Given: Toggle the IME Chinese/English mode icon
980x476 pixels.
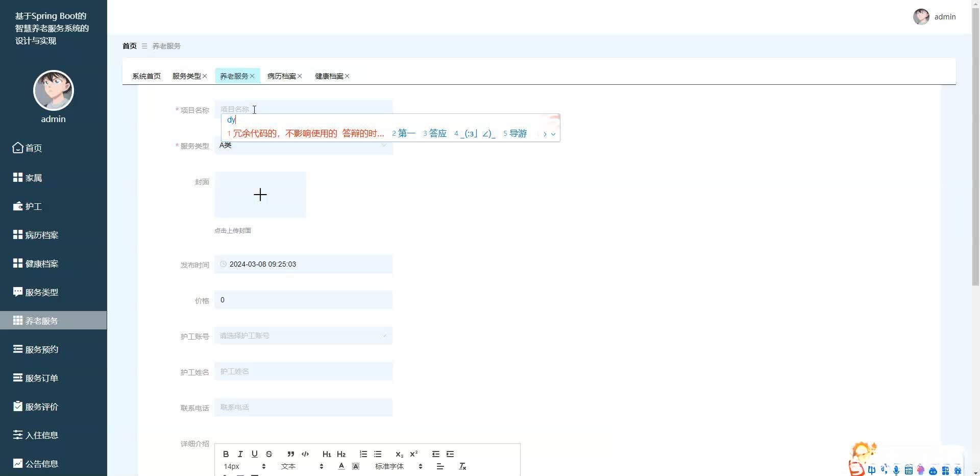Looking at the screenshot, I should click(871, 470).
